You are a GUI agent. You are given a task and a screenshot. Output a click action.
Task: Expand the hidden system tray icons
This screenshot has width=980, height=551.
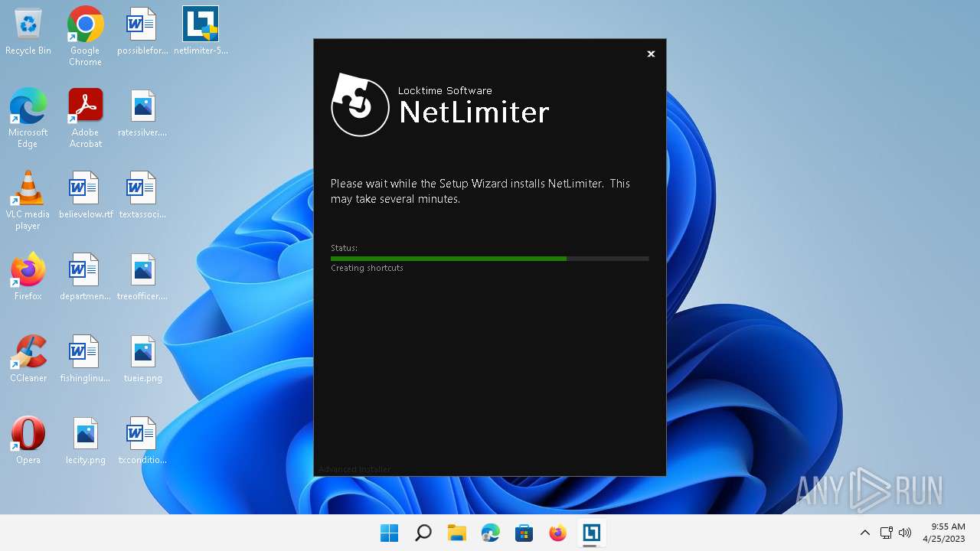click(x=865, y=533)
